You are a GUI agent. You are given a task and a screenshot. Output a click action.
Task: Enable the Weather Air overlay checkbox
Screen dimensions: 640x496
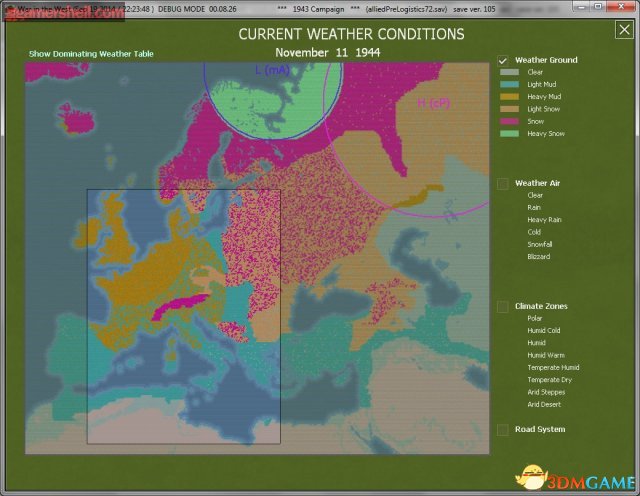click(x=503, y=183)
